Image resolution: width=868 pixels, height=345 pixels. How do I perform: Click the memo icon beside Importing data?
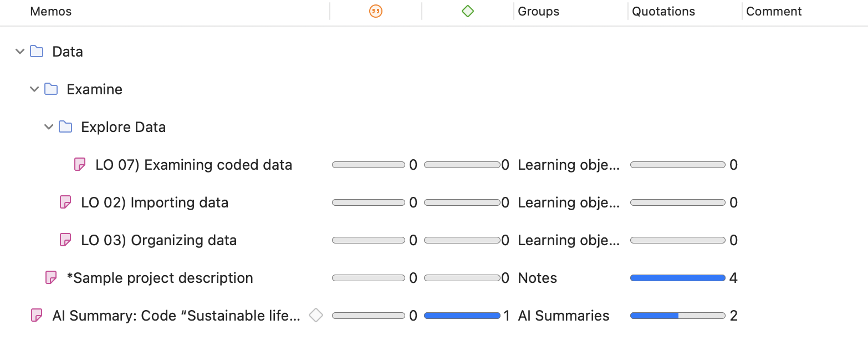point(65,202)
